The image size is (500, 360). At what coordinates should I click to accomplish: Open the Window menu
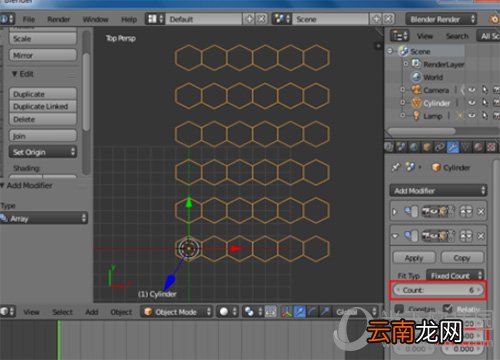pos(95,19)
